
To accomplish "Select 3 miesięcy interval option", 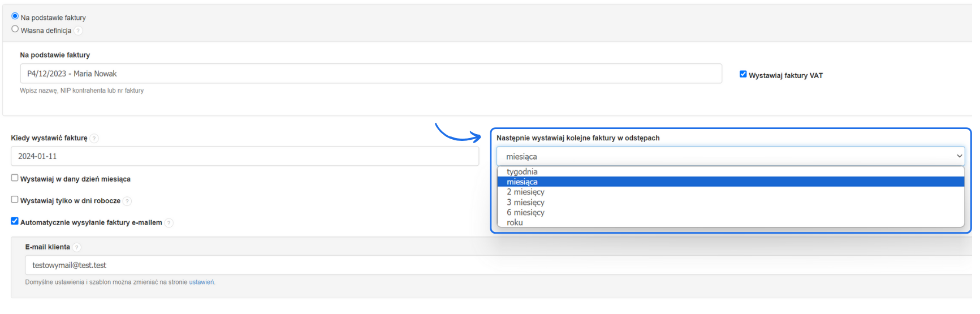I will 525,202.
